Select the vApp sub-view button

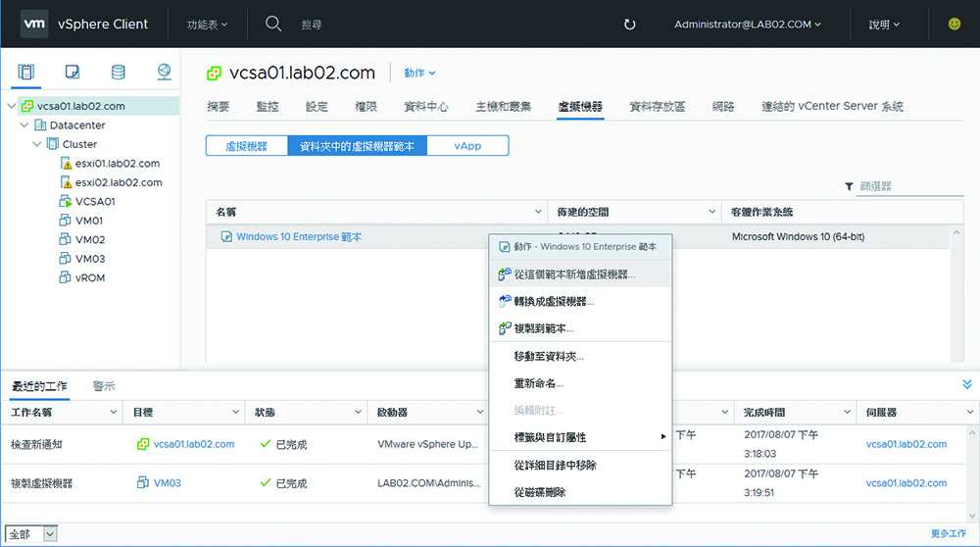467,146
